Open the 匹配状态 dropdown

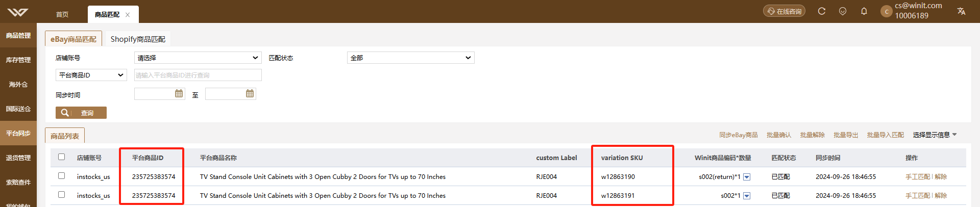411,58
